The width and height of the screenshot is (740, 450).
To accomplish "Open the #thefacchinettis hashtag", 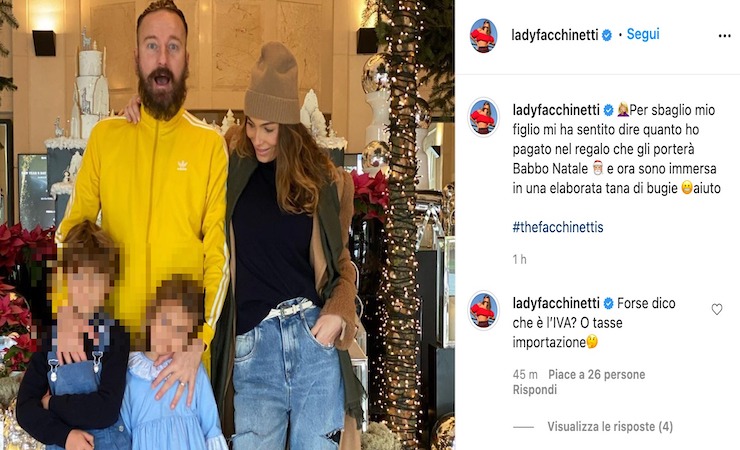I will 558,227.
